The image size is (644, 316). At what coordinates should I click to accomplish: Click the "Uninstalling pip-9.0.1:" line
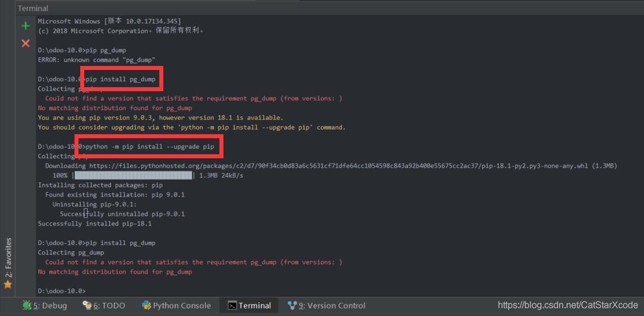pos(95,205)
